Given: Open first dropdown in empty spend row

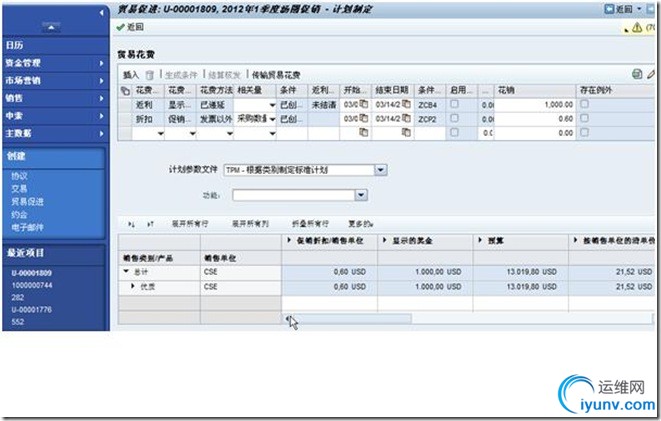Looking at the screenshot, I should pos(160,134).
